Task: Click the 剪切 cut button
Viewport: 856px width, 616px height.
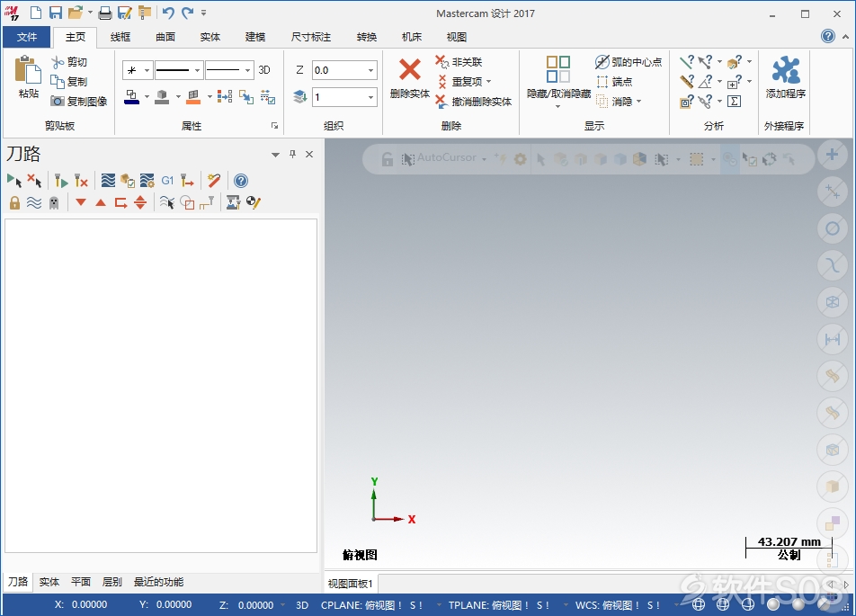Action: pyautogui.click(x=69, y=62)
